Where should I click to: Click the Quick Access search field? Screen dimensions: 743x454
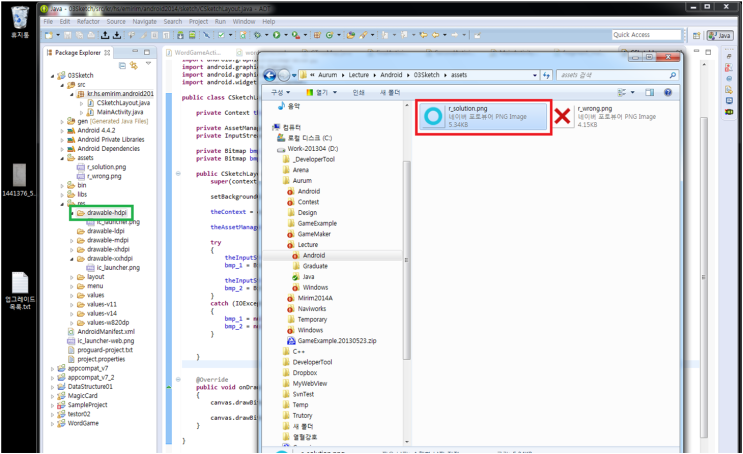645,35
